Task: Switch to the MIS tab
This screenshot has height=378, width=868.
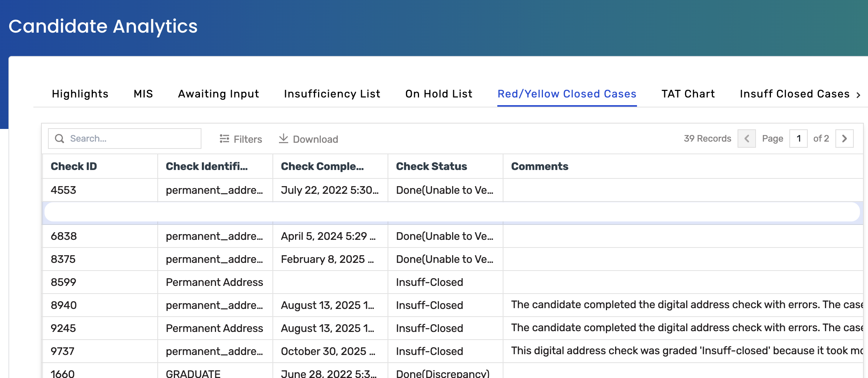Action: 143,94
